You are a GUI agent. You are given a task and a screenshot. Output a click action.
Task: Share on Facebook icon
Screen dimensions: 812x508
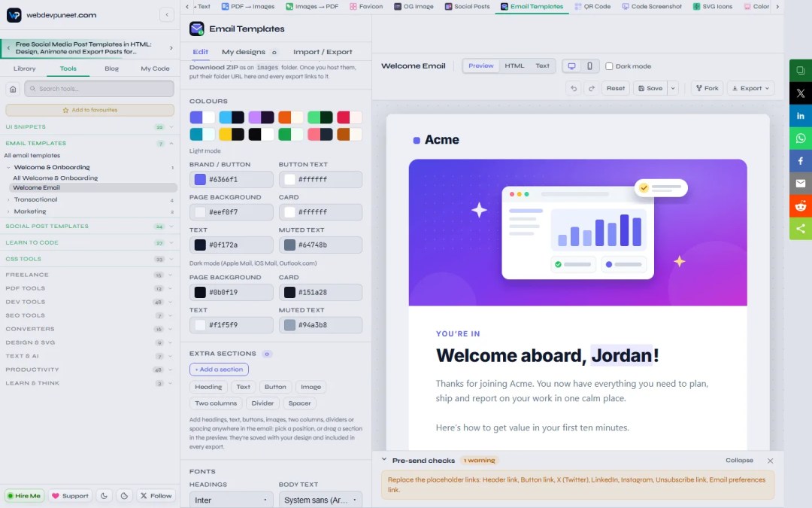pos(801,161)
